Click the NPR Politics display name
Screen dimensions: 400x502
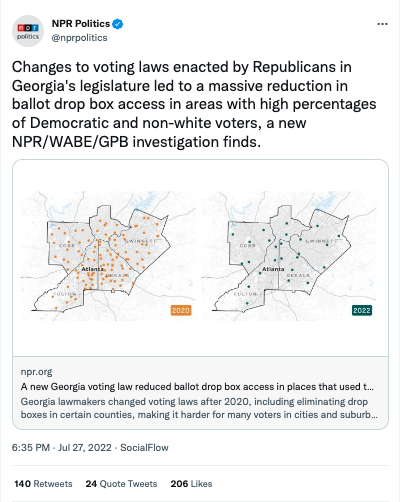point(81,24)
